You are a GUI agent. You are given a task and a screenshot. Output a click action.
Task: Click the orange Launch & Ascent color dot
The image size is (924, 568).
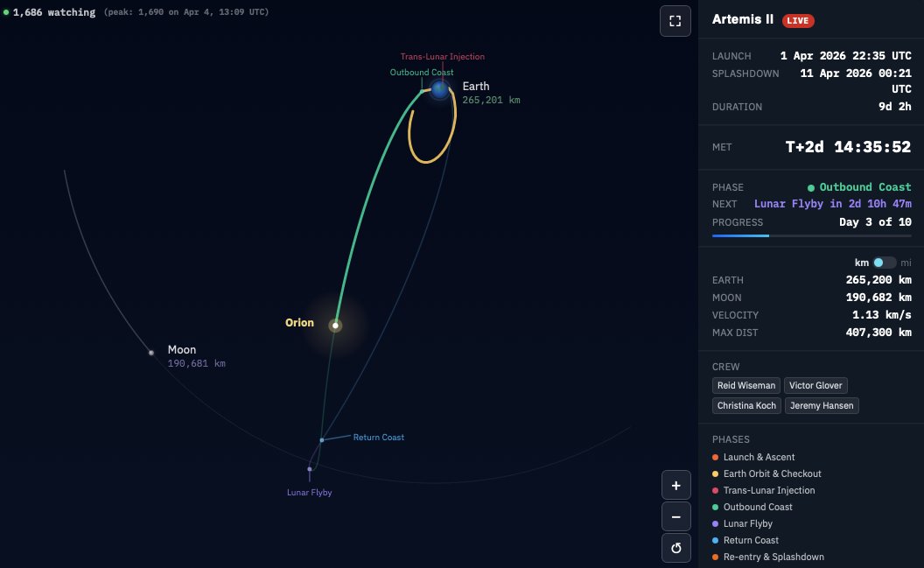point(716,457)
